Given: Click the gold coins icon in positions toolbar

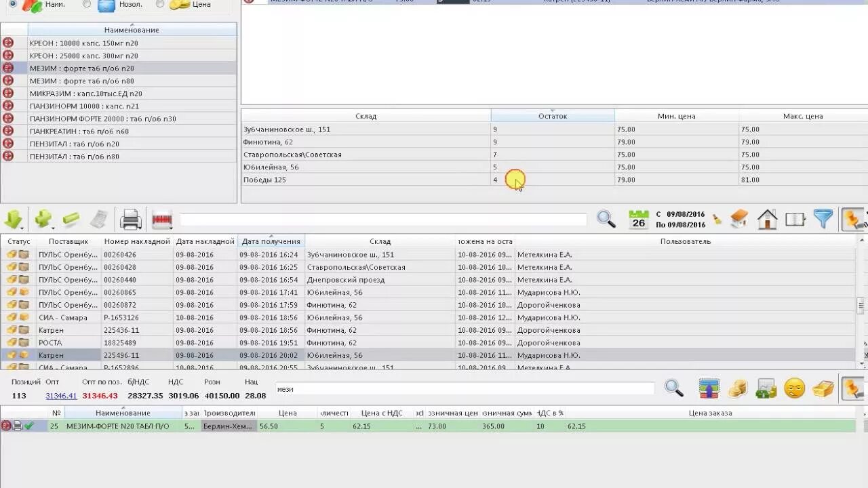Looking at the screenshot, I should [x=737, y=388].
